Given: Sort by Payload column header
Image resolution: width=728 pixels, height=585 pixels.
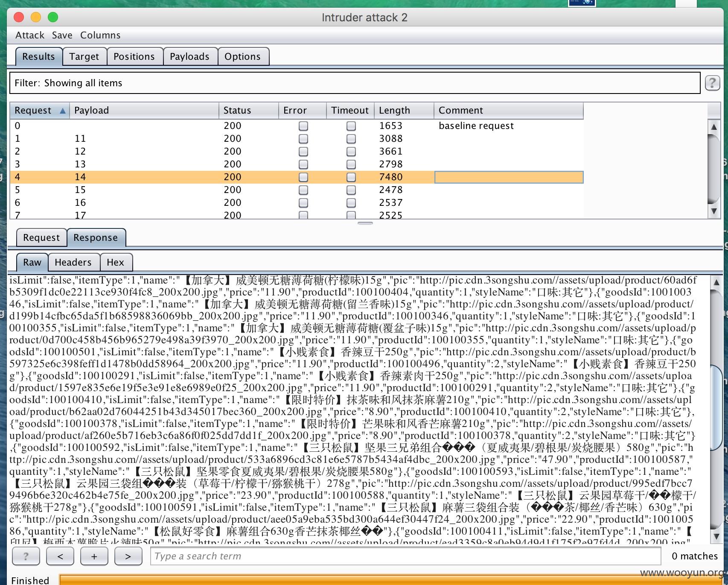Looking at the screenshot, I should (144, 111).
